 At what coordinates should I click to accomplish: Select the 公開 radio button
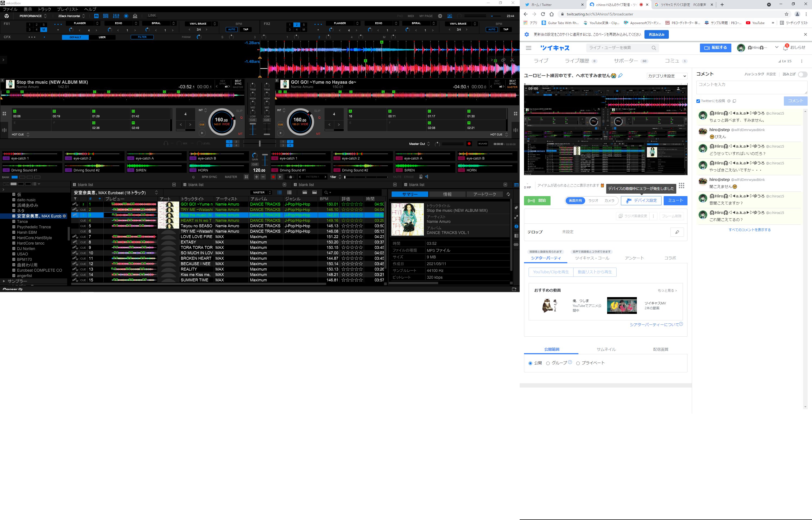[530, 363]
